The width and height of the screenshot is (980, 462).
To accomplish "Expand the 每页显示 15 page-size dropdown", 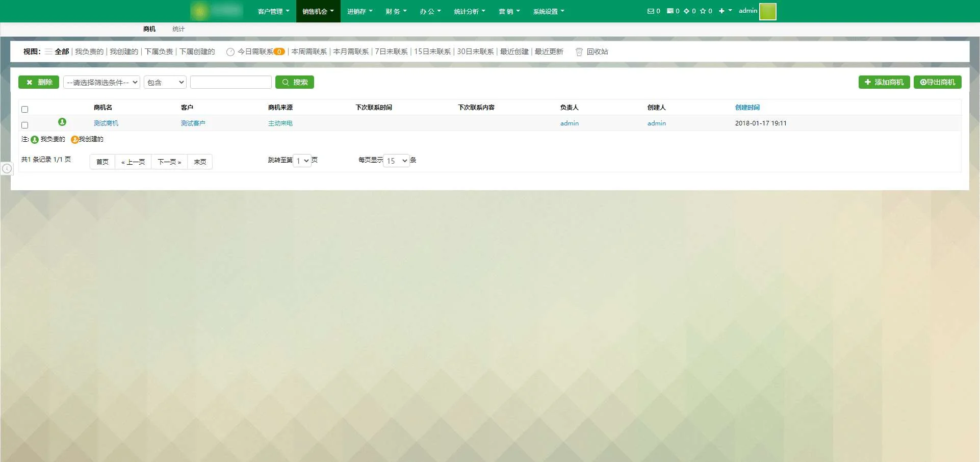I will [397, 161].
